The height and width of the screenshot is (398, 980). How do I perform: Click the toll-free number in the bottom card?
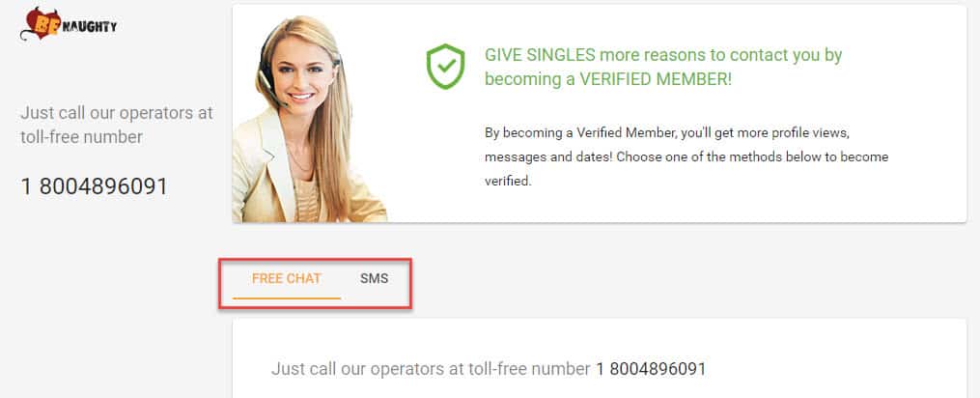651,369
